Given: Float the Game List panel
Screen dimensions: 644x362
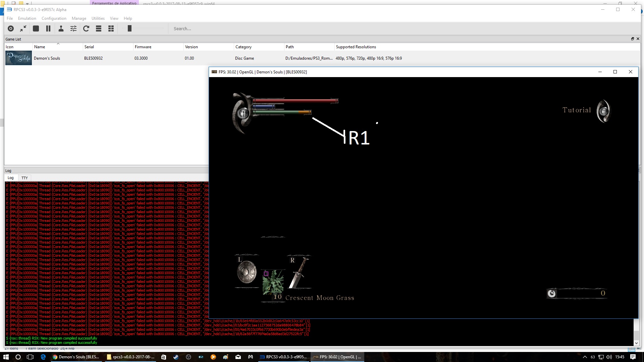Looking at the screenshot, I should (633, 39).
